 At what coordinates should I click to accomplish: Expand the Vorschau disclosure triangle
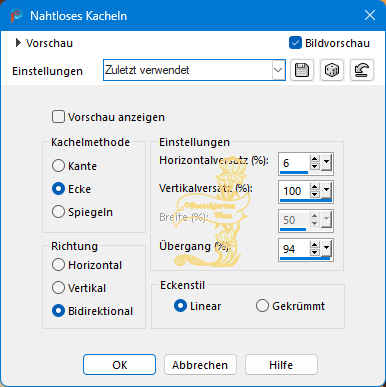(x=18, y=43)
